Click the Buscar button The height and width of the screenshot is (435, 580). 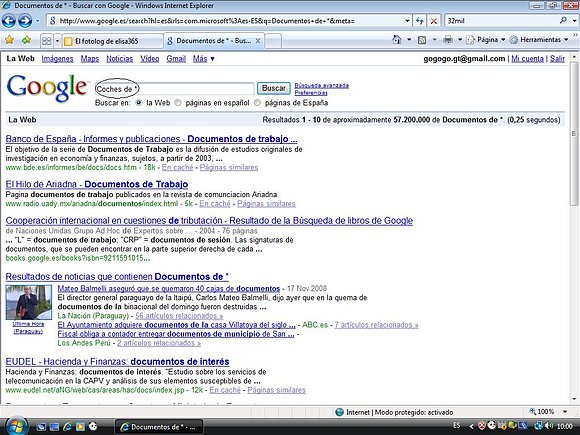pyautogui.click(x=274, y=88)
